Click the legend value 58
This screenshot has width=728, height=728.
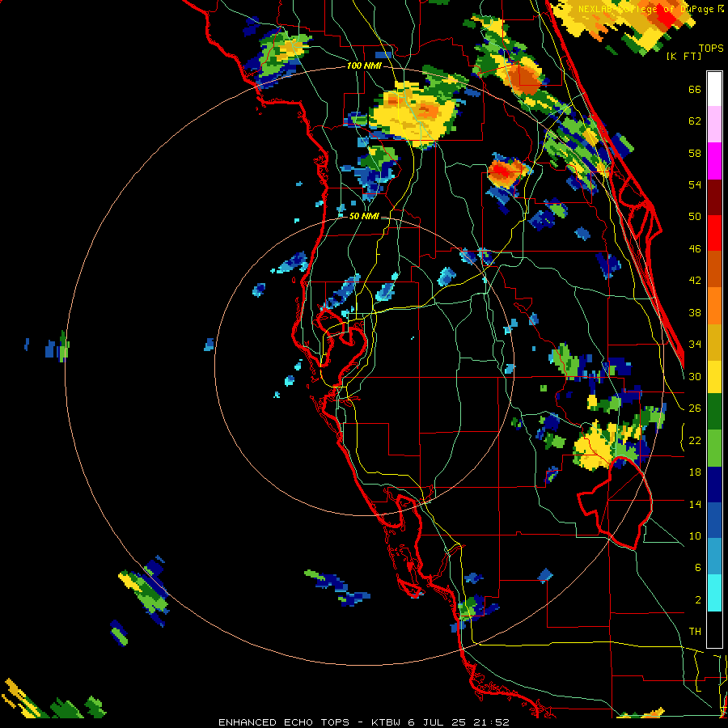click(x=695, y=153)
